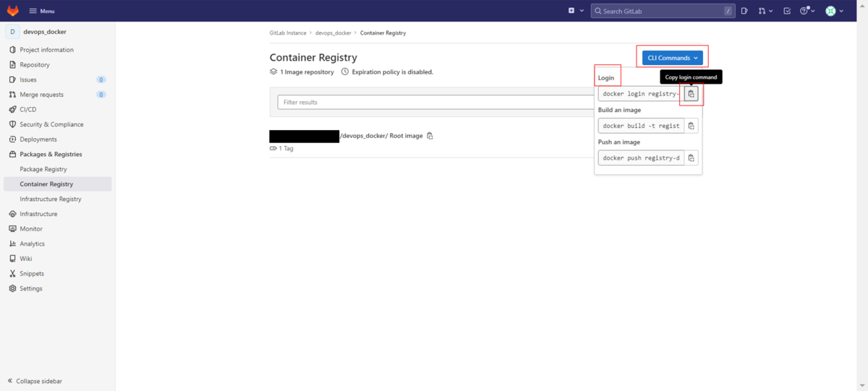This screenshot has height=391, width=868.
Task: Open Monitor in sidebar
Action: click(x=31, y=229)
